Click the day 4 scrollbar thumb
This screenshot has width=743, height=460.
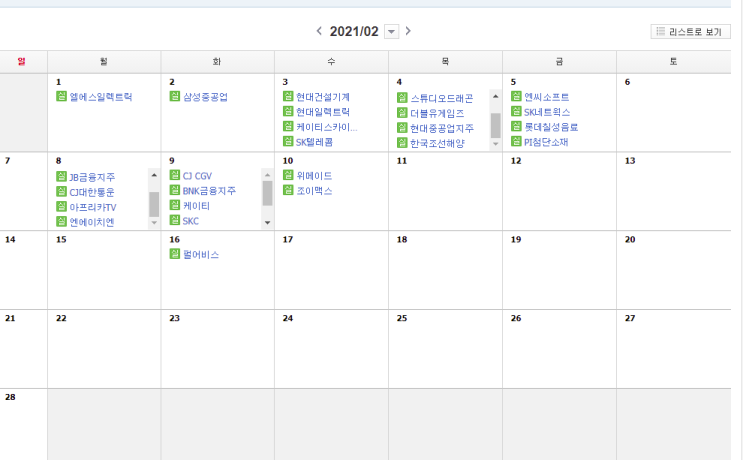[496, 125]
